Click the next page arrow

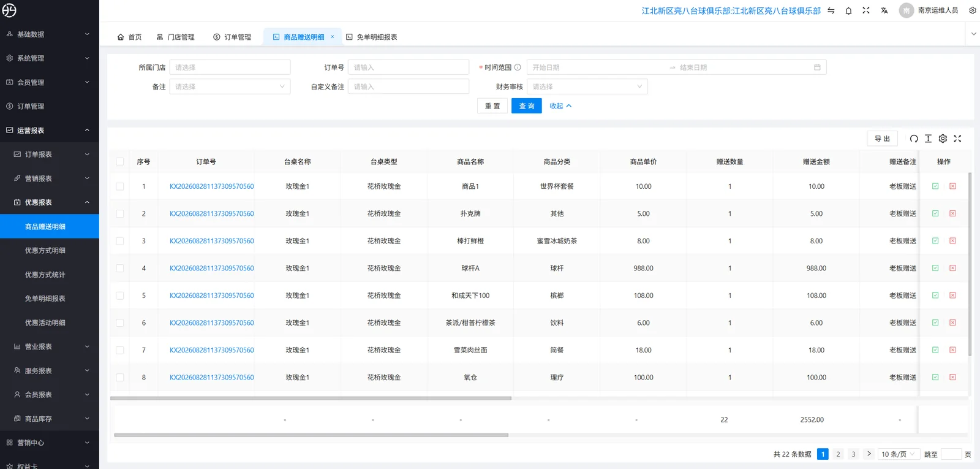tap(869, 454)
